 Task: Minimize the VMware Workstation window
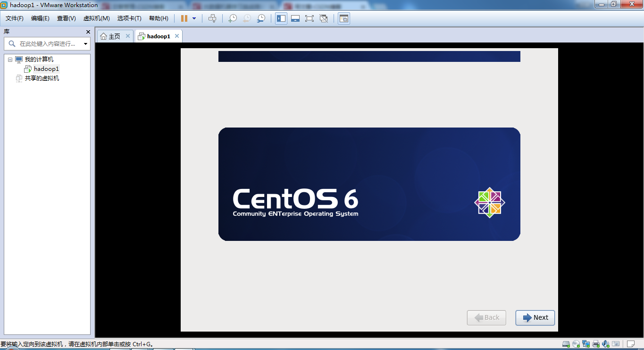pyautogui.click(x=601, y=4)
